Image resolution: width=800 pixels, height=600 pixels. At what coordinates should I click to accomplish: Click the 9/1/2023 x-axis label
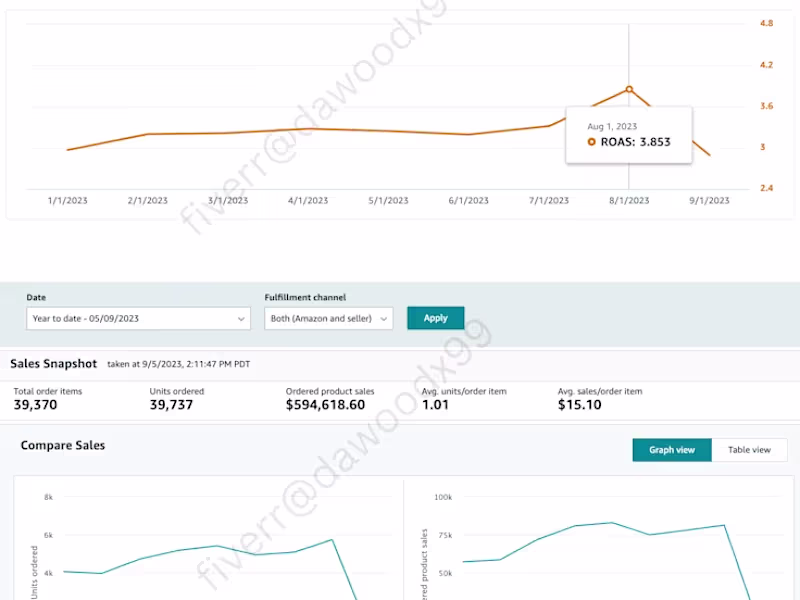(x=710, y=201)
